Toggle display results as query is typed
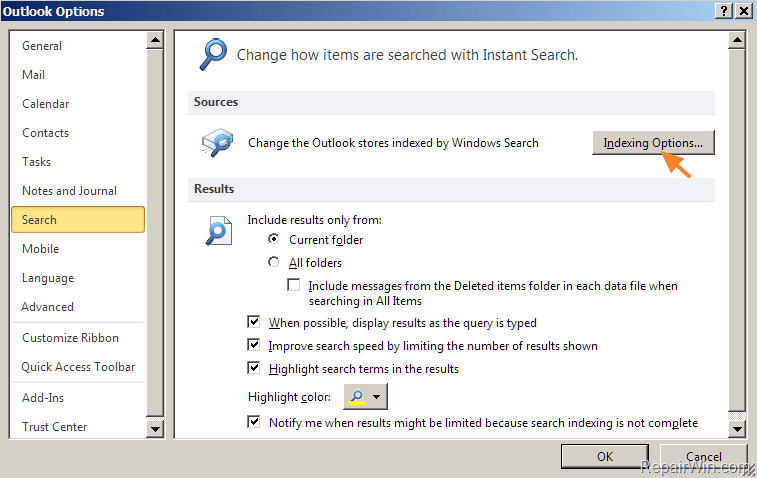757x478 pixels. coord(253,322)
